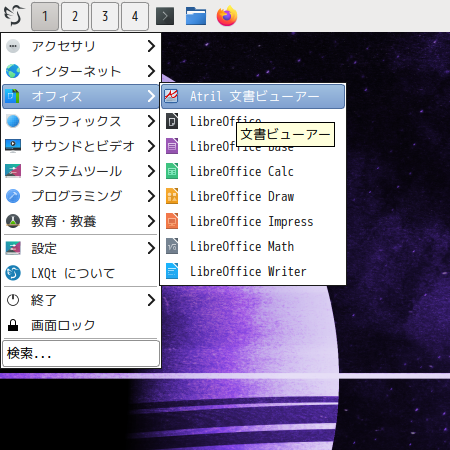The image size is (450, 450).
Task: Click the green LibreOffice Calc icon
Action: click(x=172, y=171)
